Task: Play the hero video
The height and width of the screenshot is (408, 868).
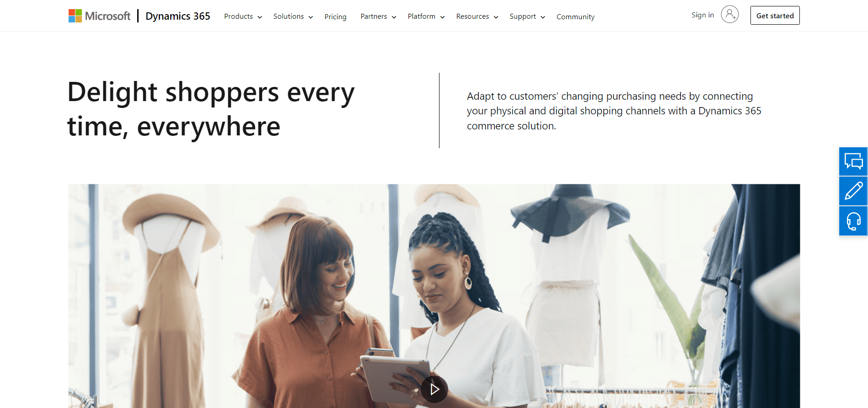Action: [x=434, y=389]
